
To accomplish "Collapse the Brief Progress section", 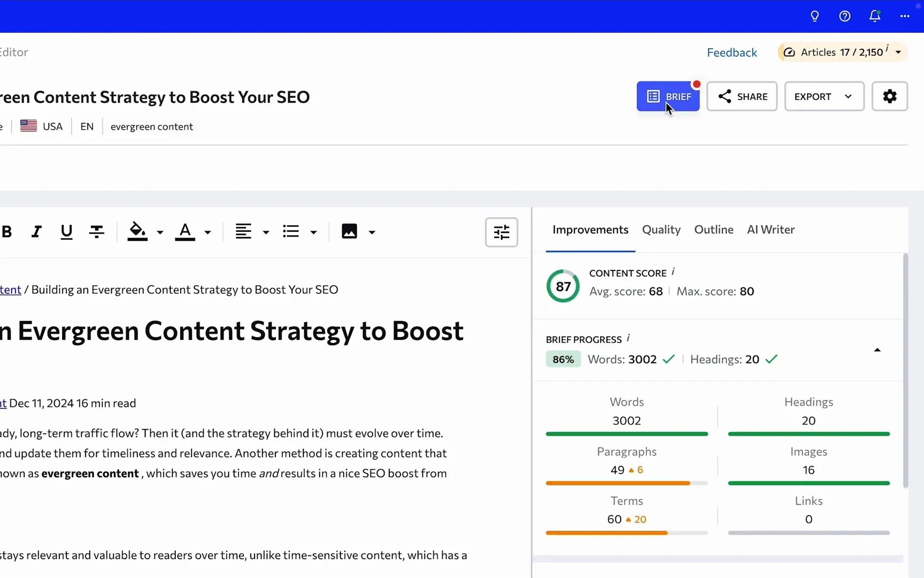I will point(877,349).
